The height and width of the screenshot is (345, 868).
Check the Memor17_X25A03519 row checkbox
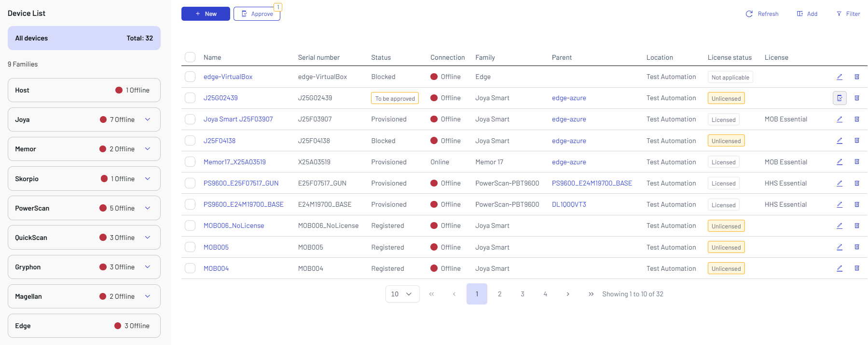click(190, 162)
